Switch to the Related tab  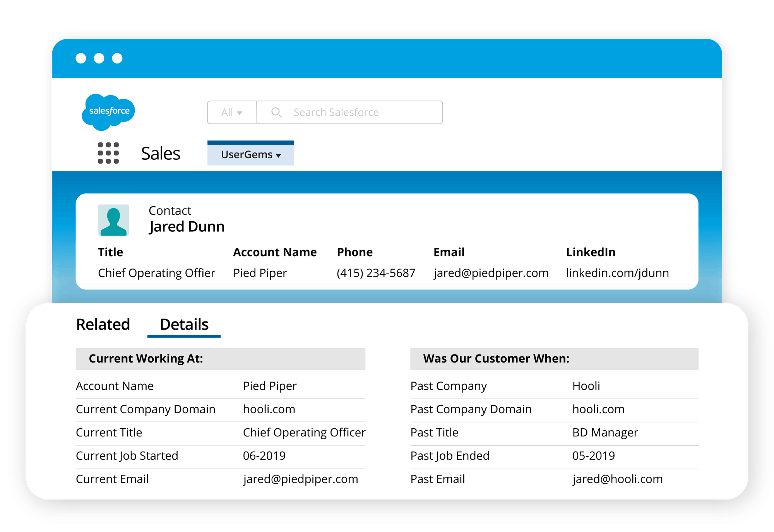click(x=103, y=324)
